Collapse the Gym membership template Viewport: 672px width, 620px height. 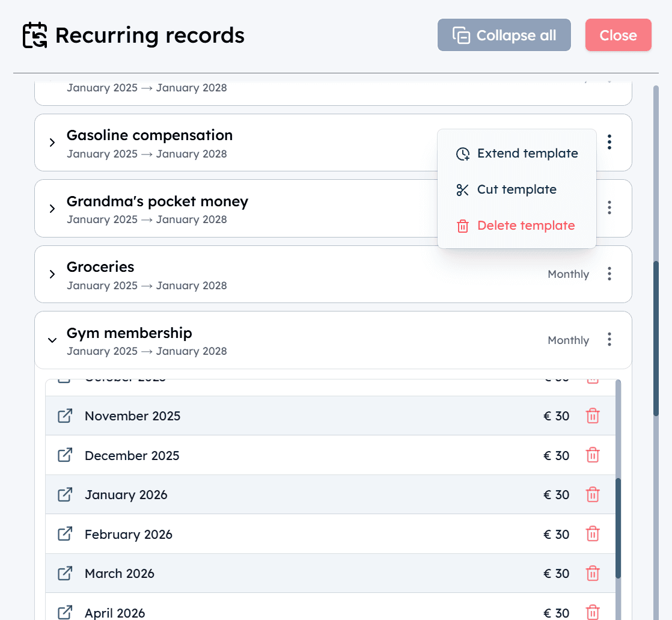pyautogui.click(x=52, y=340)
